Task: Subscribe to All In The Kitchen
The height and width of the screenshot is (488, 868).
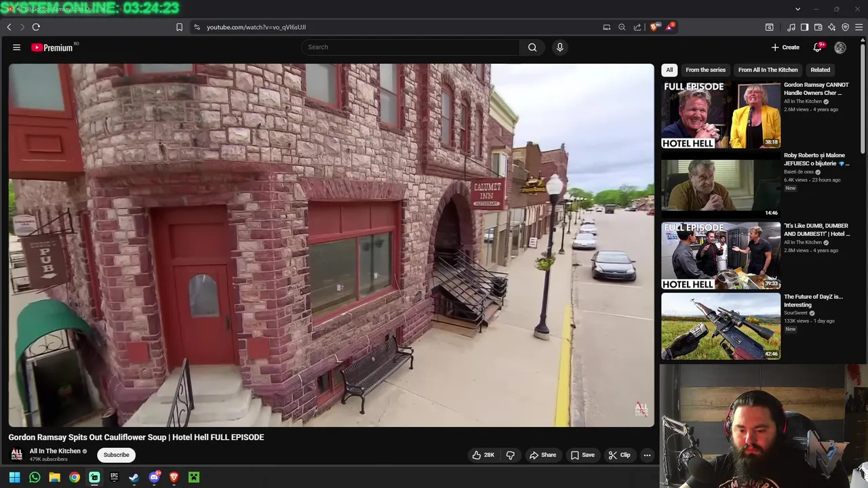Action: (116, 455)
